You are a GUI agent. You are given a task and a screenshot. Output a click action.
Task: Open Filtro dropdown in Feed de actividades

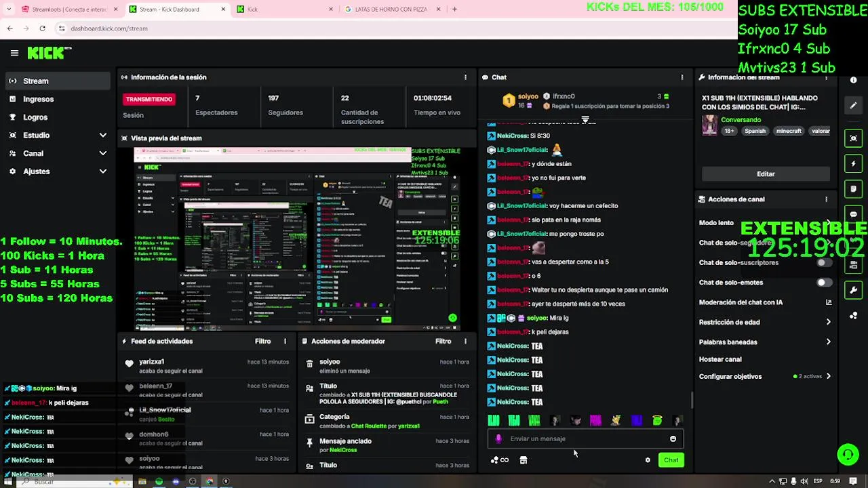(262, 342)
